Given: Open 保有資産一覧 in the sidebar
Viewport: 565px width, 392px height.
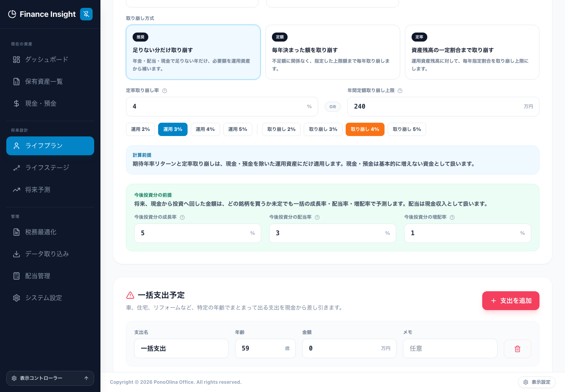Looking at the screenshot, I should [50, 82].
